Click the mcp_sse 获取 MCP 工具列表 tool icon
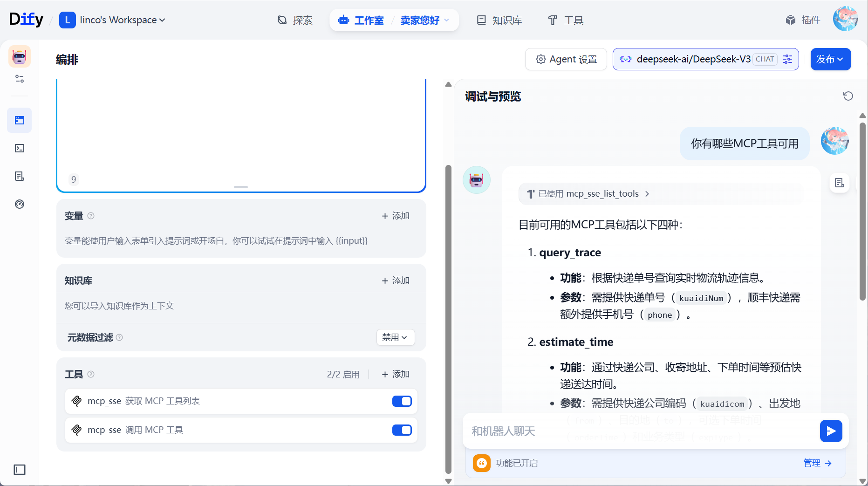 tap(77, 401)
